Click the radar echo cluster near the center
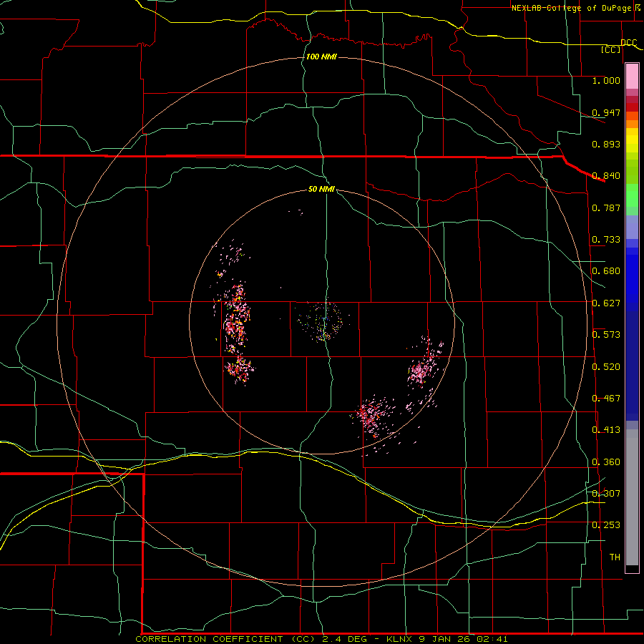Screen dimensions: 644x644 coord(323,322)
